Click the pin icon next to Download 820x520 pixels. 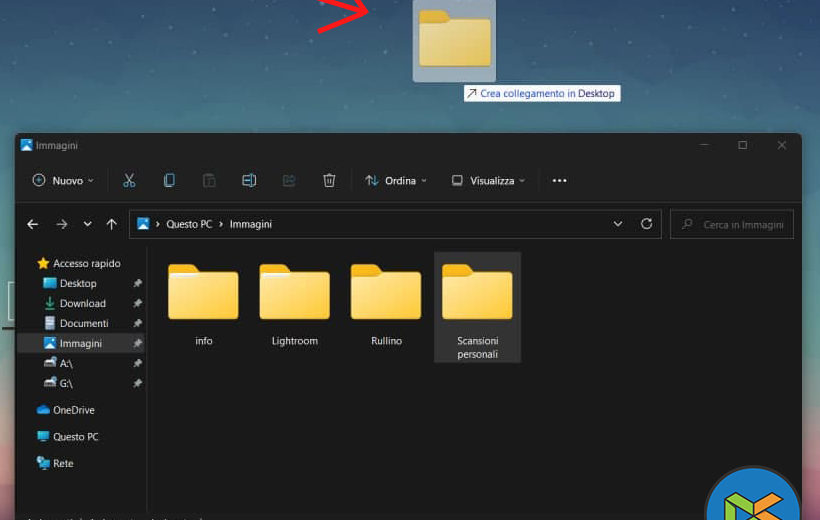[x=138, y=303]
